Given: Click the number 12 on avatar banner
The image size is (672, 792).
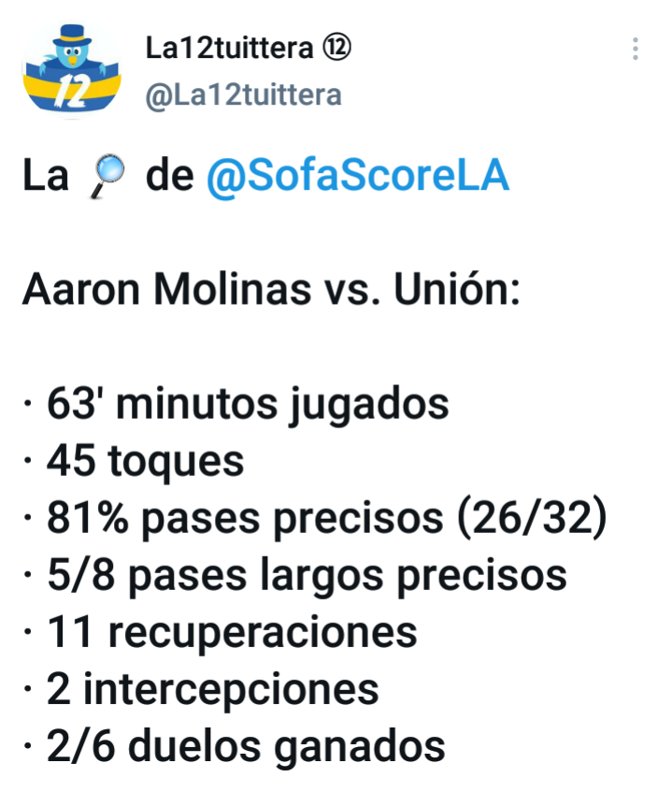Looking at the screenshot, I should (x=72, y=91).
